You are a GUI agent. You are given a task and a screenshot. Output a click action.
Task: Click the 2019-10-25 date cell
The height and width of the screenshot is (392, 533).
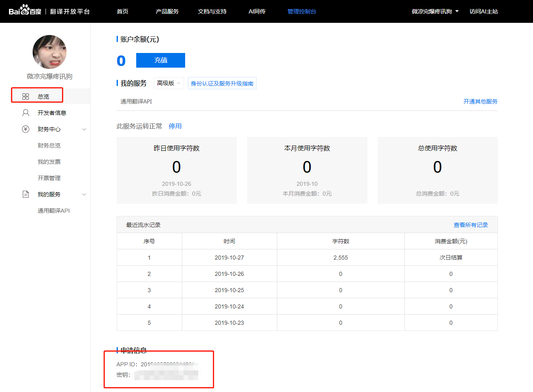(x=229, y=290)
